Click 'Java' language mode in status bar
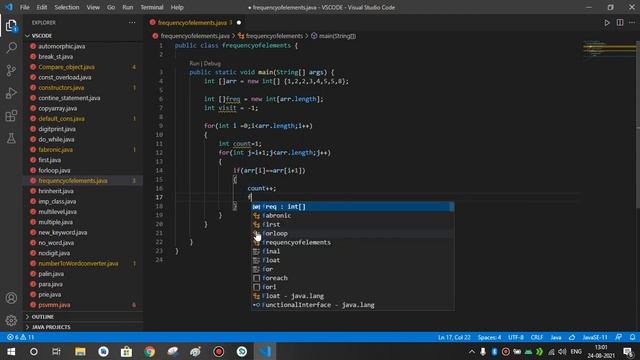Viewport: 640px width, 360px height. [x=556, y=337]
